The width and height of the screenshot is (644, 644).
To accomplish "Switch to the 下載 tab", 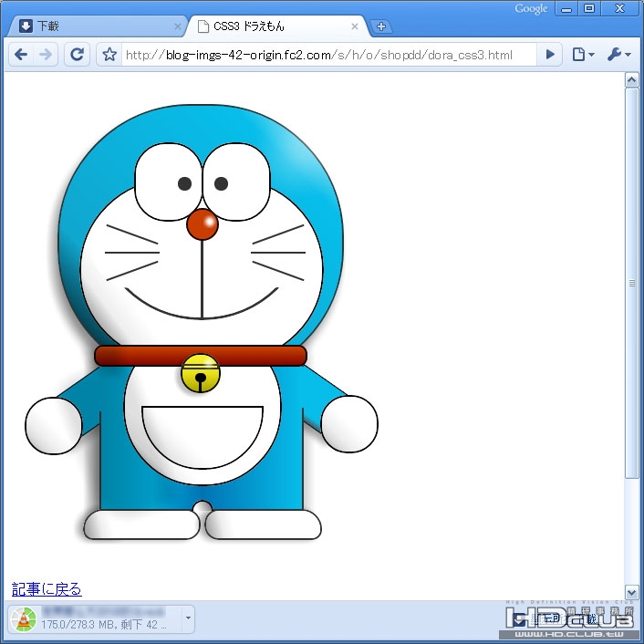I will coord(97,26).
